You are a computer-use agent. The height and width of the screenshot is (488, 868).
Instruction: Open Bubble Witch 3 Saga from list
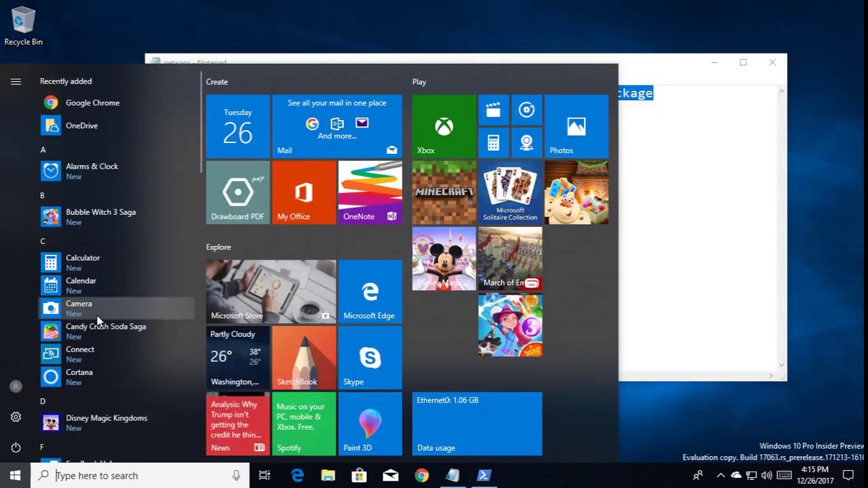[x=117, y=217]
